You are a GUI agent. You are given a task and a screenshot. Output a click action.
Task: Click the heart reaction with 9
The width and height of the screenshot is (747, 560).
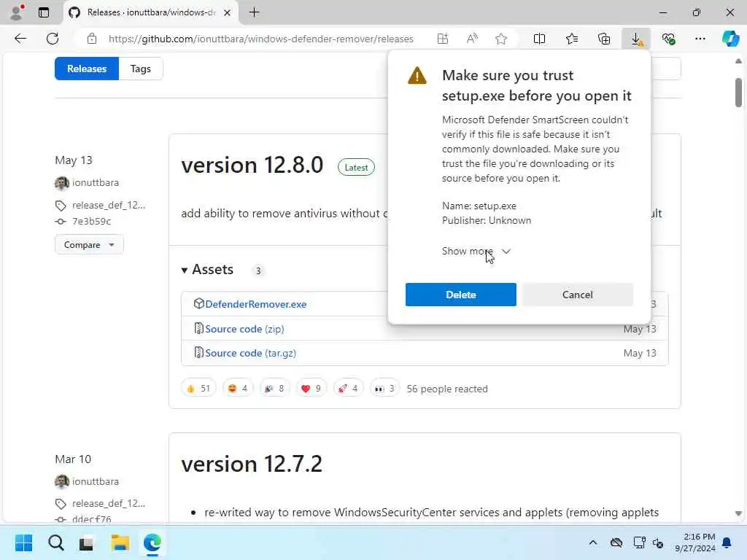(x=311, y=388)
